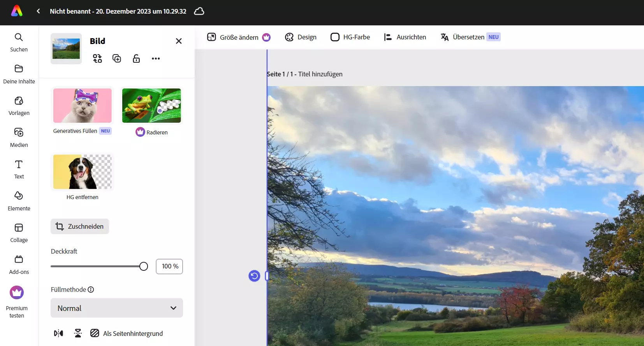This screenshot has width=644, height=346.
Task: Toggle the lock icon for the image
Action: point(136,58)
